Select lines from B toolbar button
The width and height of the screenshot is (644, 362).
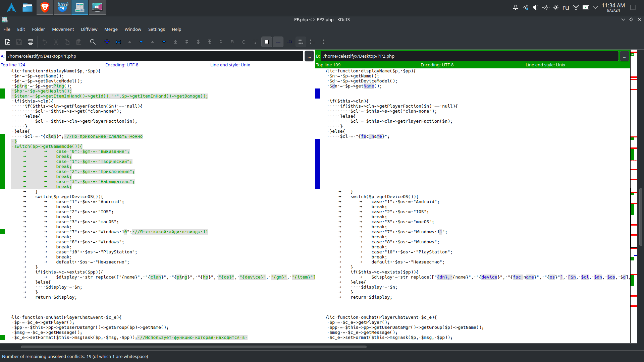tap(232, 42)
